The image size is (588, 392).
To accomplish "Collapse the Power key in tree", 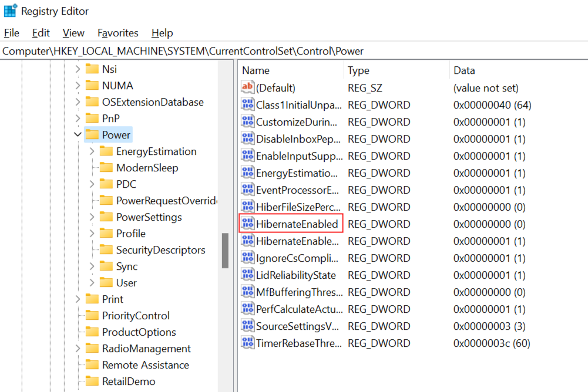I will click(78, 135).
